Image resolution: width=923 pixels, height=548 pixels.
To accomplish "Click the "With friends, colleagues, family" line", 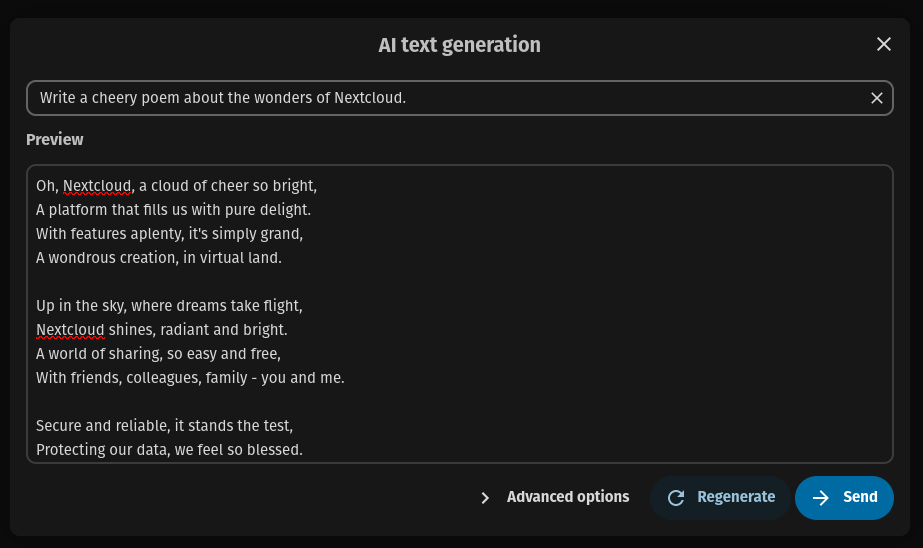I will tap(190, 378).
